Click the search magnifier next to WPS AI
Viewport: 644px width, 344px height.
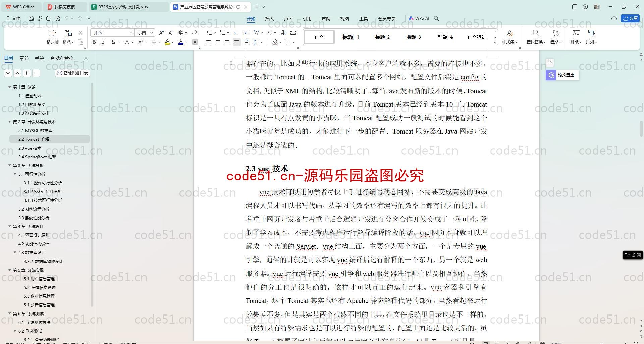pos(436,18)
